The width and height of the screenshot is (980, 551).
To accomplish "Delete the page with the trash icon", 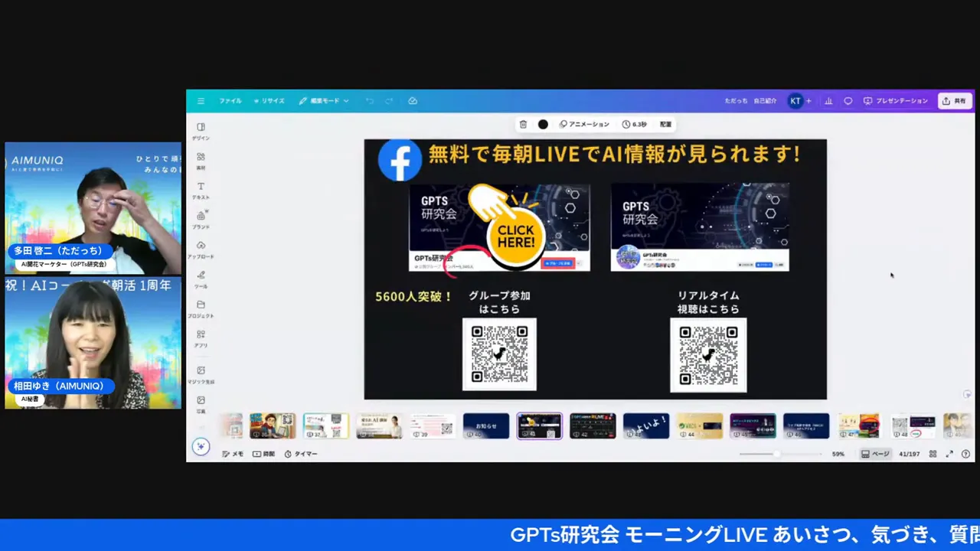I will 523,124.
